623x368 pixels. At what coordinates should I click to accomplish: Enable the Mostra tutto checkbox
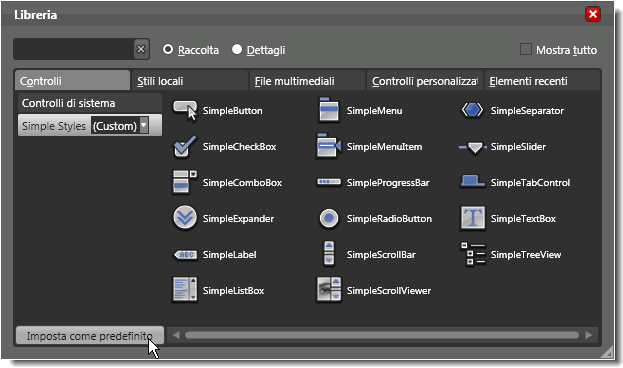tap(526, 49)
